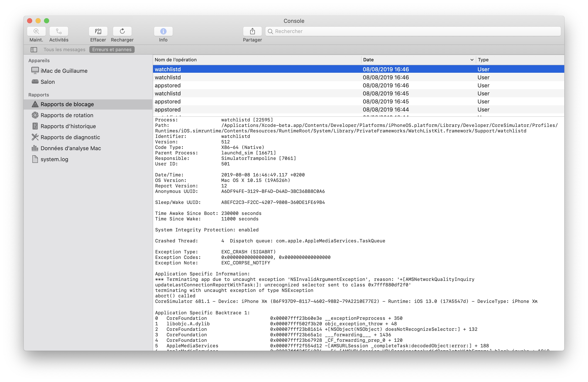Select the highlighted watchlistd 16:46 row

tap(359, 69)
